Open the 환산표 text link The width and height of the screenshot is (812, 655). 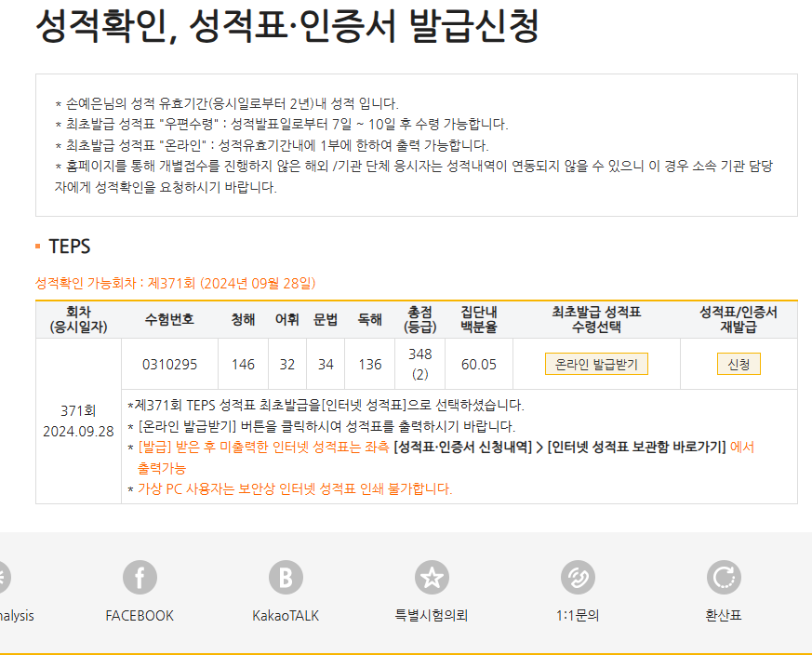coord(723,616)
